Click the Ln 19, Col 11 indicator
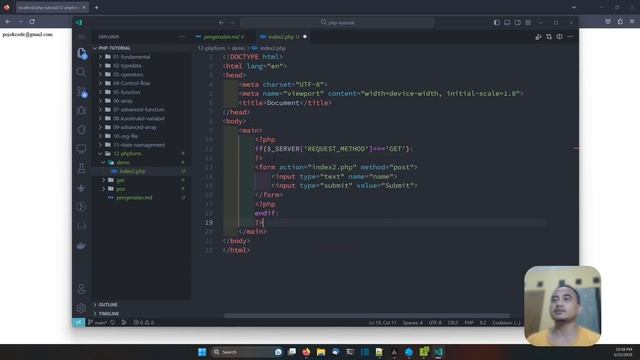 tap(382, 322)
